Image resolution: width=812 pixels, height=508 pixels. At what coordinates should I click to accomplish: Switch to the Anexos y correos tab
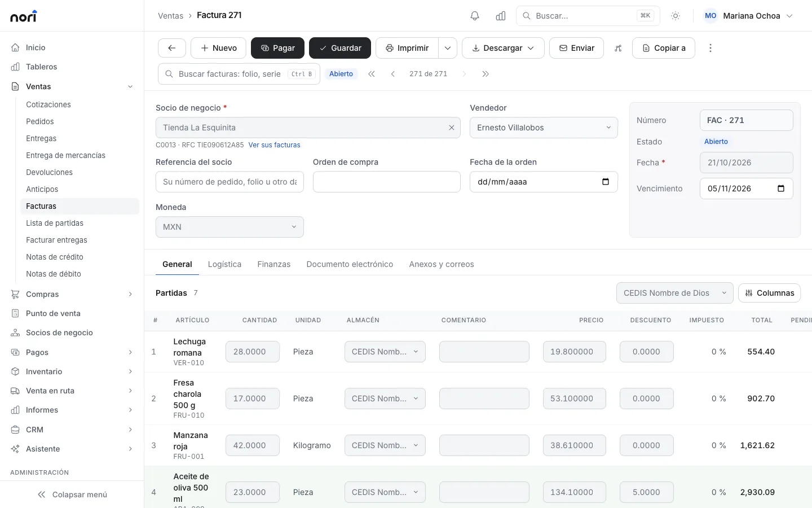pyautogui.click(x=442, y=264)
